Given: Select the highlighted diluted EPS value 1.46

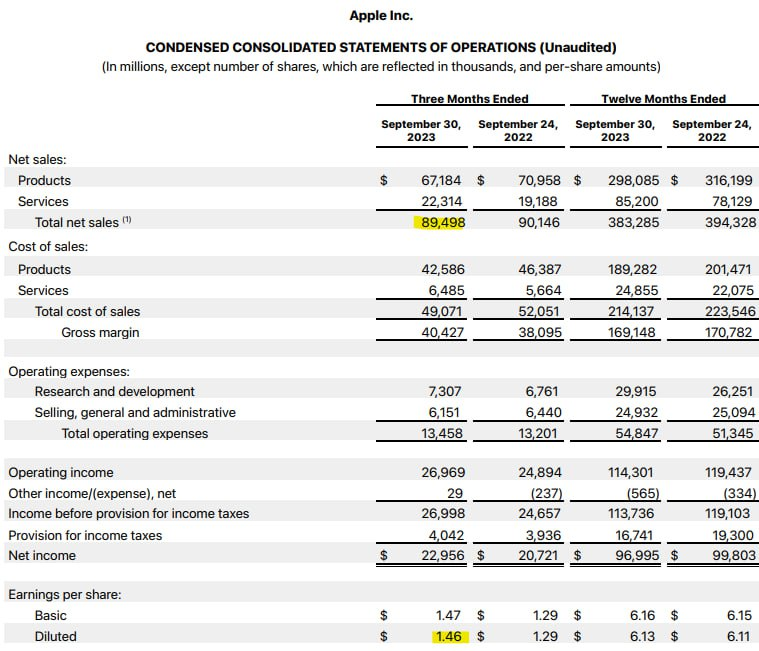Looking at the screenshot, I should 449,636.
